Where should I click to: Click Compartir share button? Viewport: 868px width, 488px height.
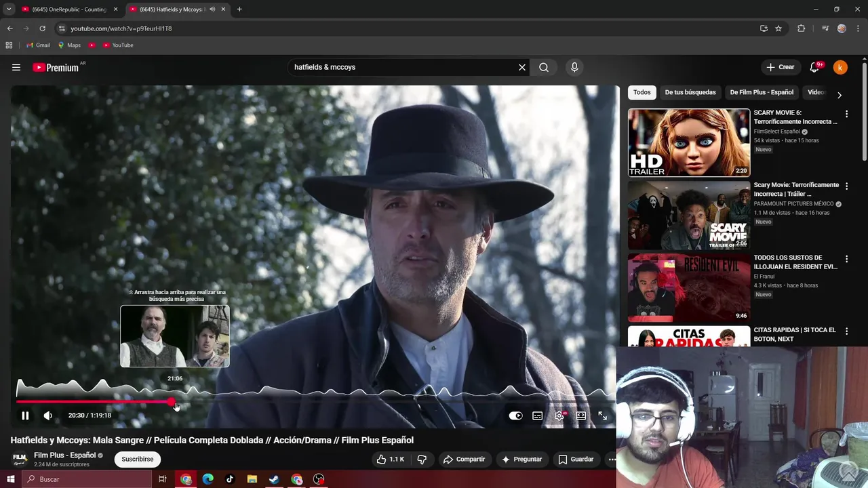[465, 459]
